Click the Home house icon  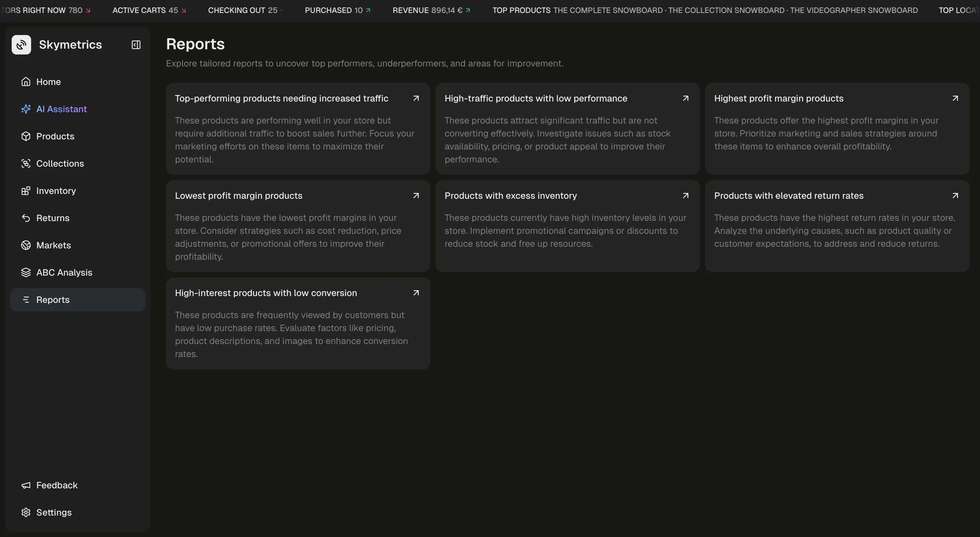pos(26,82)
